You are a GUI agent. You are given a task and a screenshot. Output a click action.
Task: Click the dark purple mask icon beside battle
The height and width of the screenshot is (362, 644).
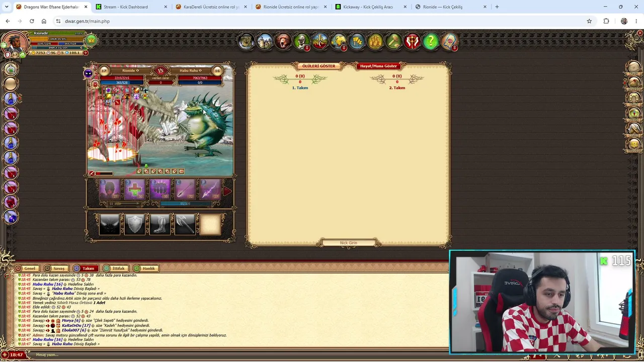tap(89, 73)
